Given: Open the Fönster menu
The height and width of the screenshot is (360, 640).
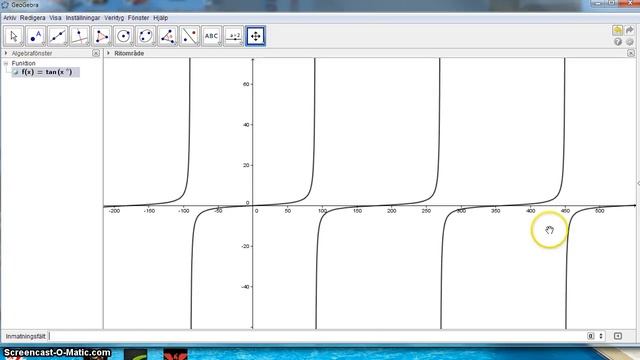Looking at the screenshot, I should point(138,18).
